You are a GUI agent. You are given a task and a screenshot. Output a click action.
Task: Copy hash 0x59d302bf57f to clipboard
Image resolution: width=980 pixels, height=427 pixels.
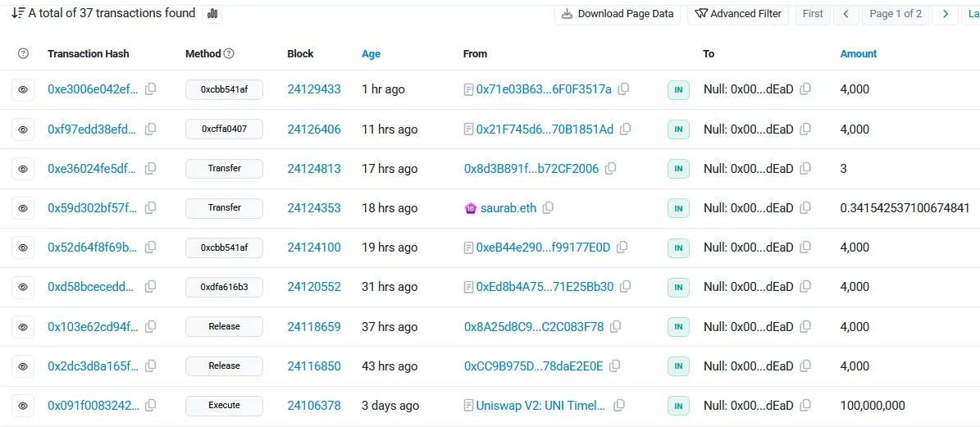pos(151,208)
